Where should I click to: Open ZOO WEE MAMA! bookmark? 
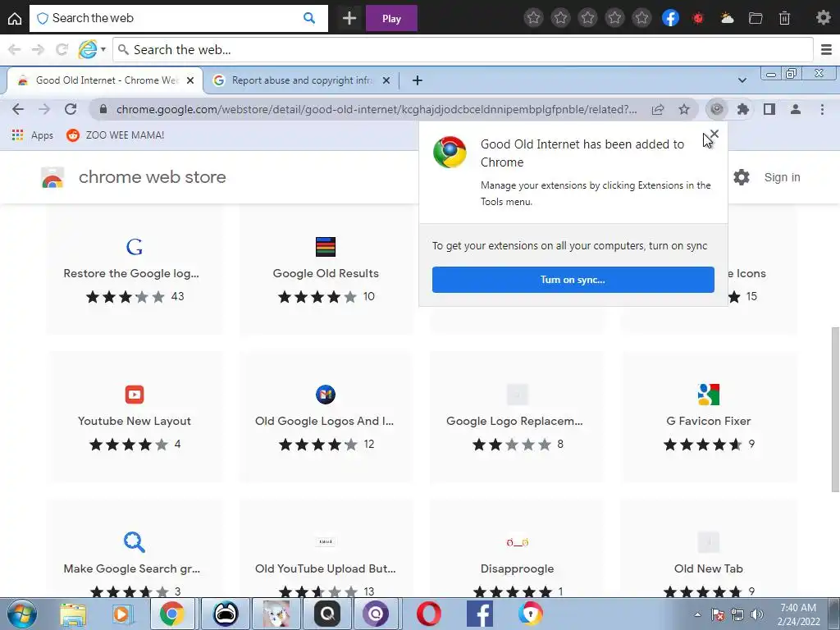(115, 135)
